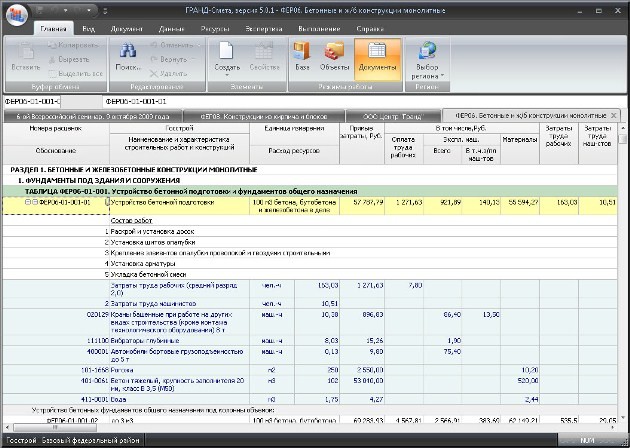Select 1. ФУНДАМЕНТЫ ПОД ЗДАНИЯ И СООРУЖЕНИЯ heading
Image resolution: width=630 pixels, height=448 pixels.
(x=99, y=180)
